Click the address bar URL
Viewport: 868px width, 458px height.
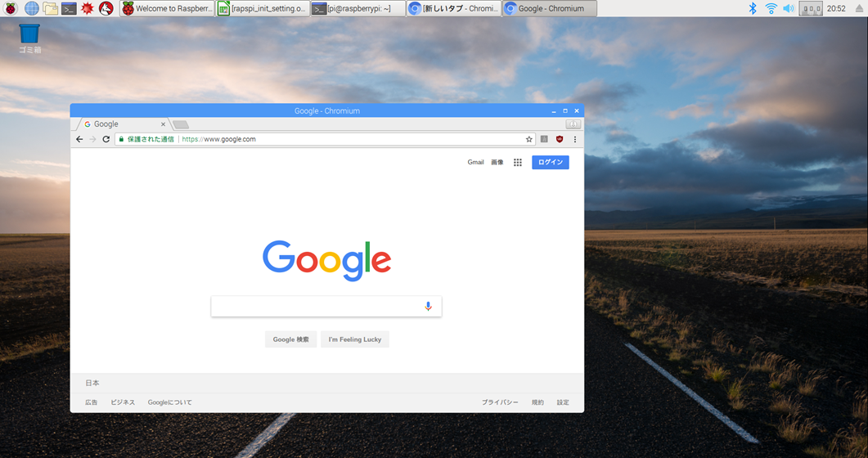[x=218, y=139]
